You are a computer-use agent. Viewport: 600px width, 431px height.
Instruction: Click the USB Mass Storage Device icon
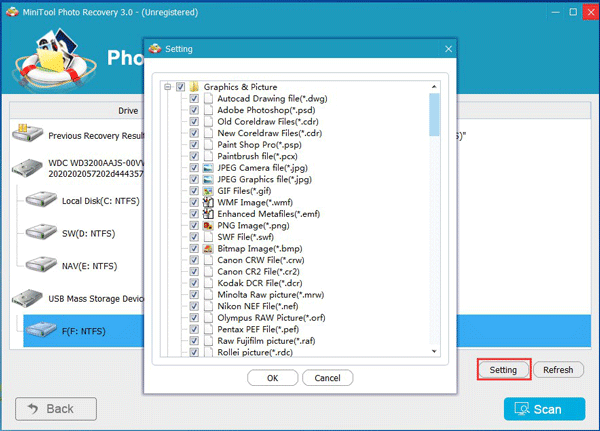[x=27, y=298]
